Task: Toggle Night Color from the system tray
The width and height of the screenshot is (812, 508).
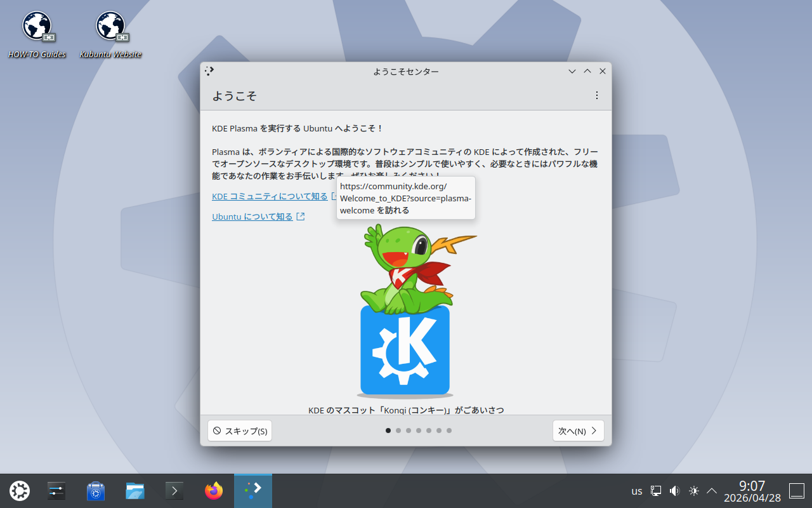Action: [693, 491]
